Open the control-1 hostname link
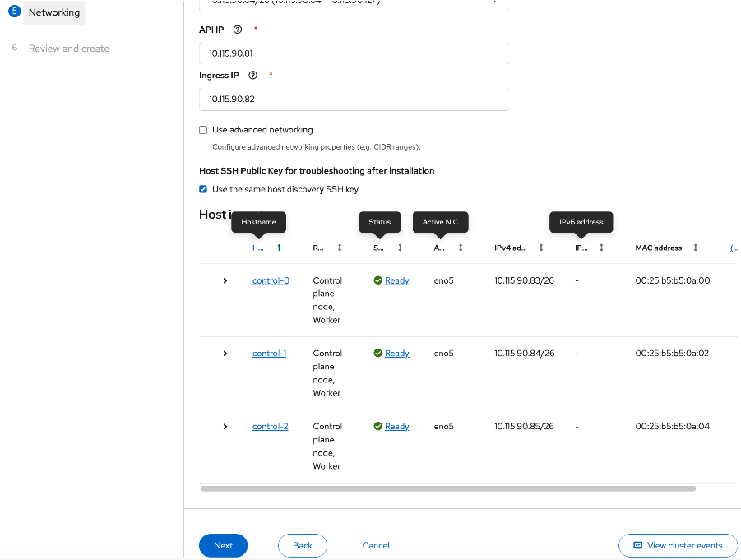 pyautogui.click(x=270, y=353)
